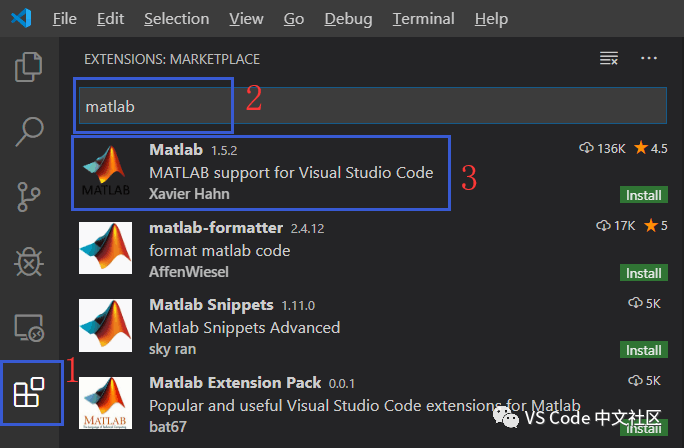Click the Matlab Snippets extension logo
Viewport: 684px width, 448px height.
pyautogui.click(x=105, y=325)
